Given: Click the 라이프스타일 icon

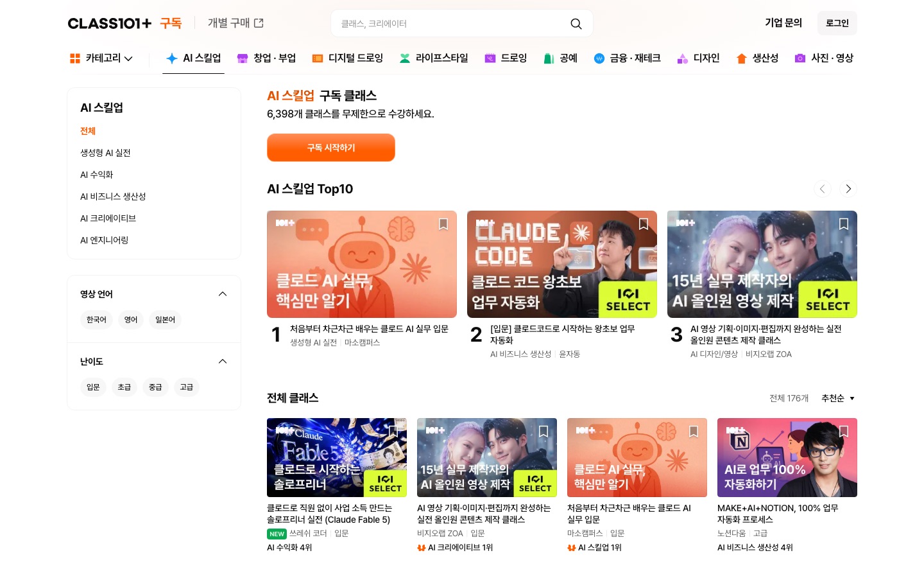Looking at the screenshot, I should click(x=405, y=58).
